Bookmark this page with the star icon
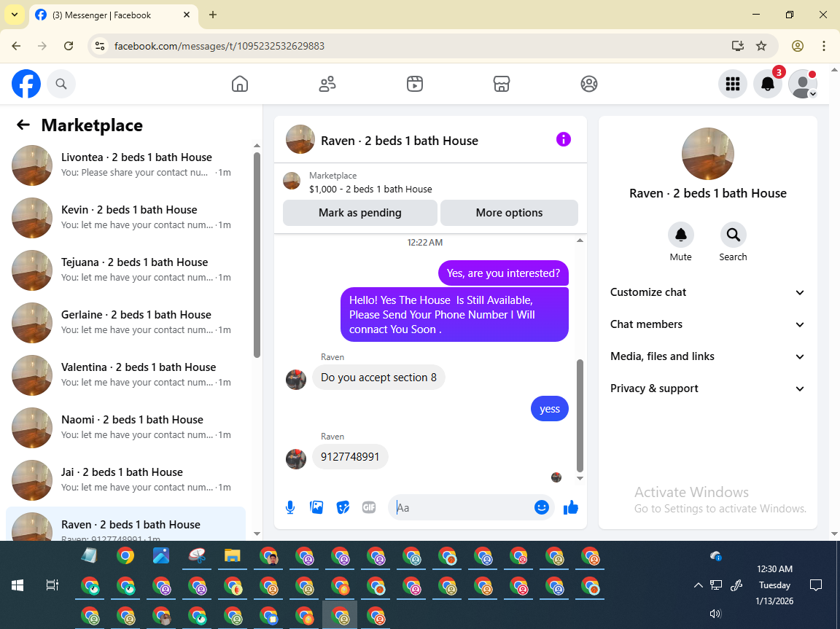 point(761,46)
